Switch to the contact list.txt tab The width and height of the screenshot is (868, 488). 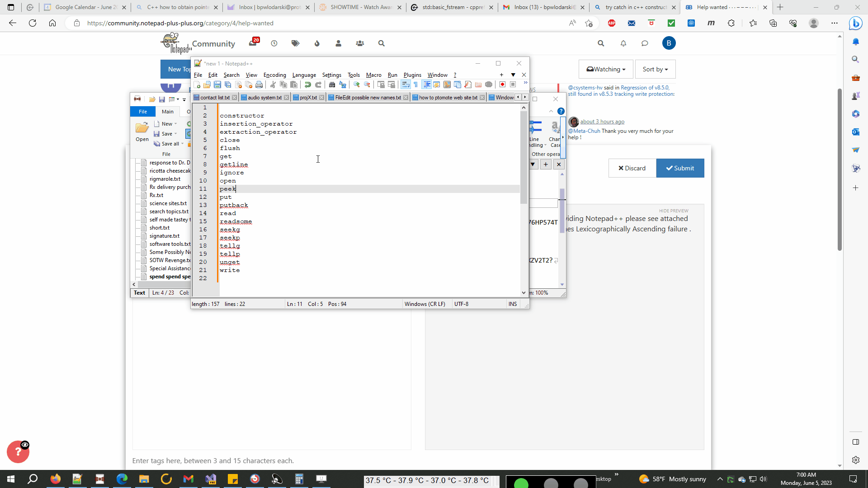215,98
